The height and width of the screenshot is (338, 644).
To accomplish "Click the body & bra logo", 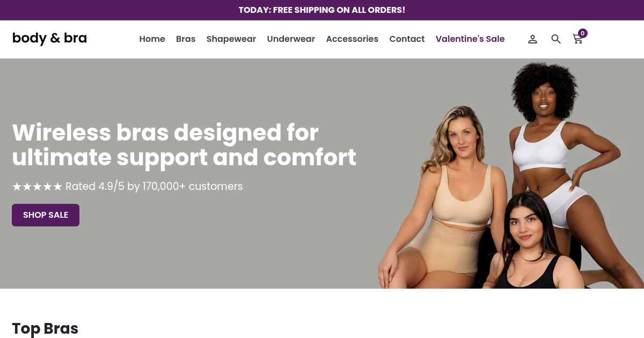I will tap(49, 38).
